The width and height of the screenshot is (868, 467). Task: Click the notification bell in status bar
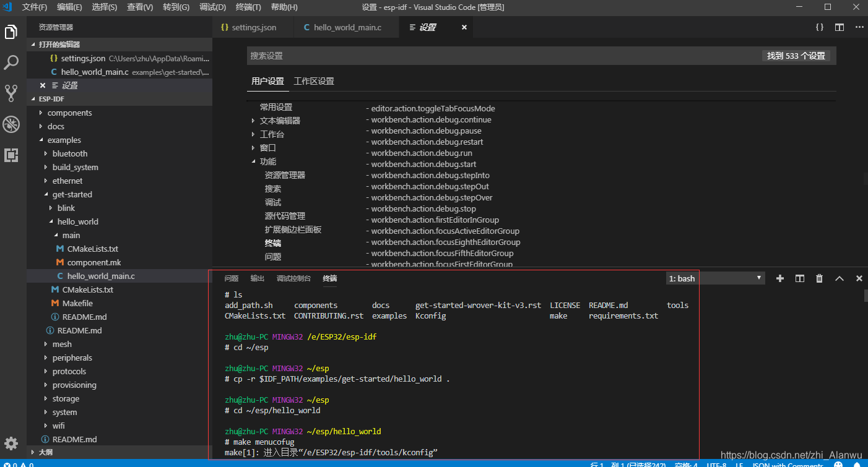pos(857,465)
